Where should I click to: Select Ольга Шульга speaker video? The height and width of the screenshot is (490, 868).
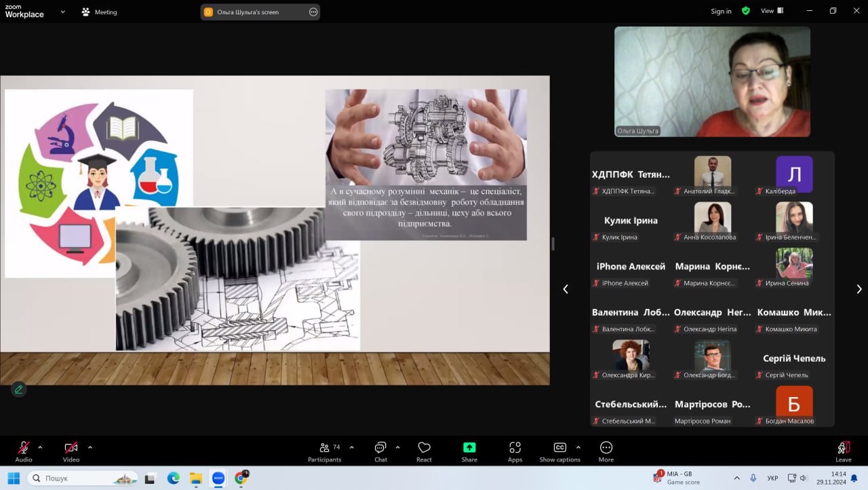pyautogui.click(x=712, y=81)
